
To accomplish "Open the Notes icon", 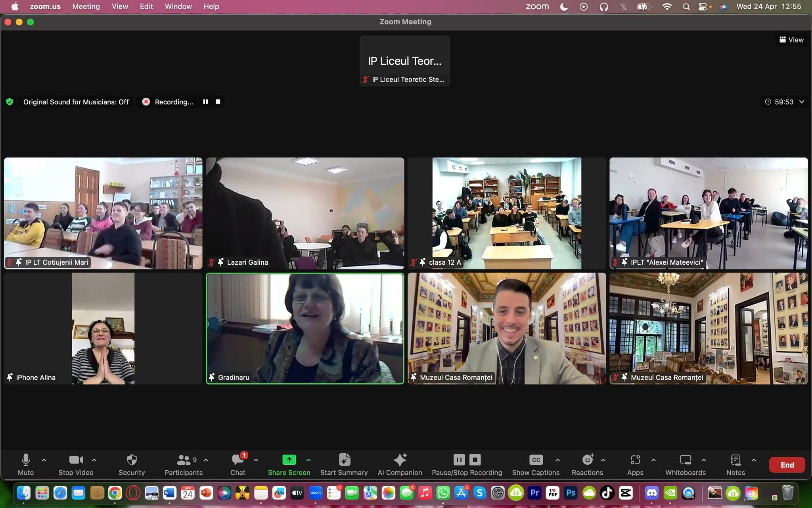I will [x=735, y=460].
